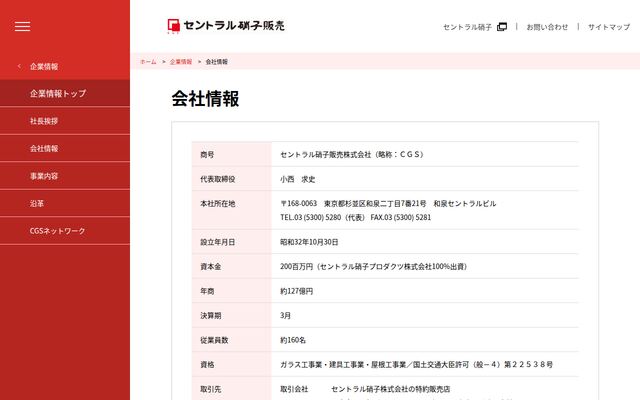Click the 年商 row label

point(207,291)
